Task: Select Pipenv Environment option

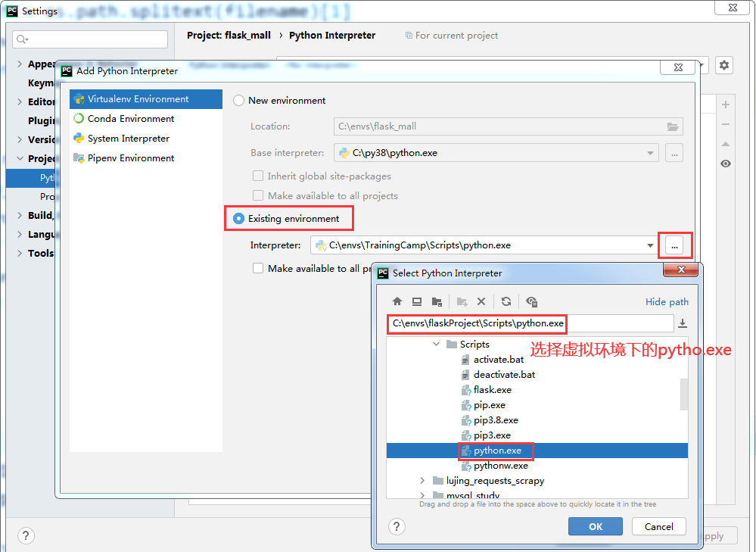Action: [146, 158]
